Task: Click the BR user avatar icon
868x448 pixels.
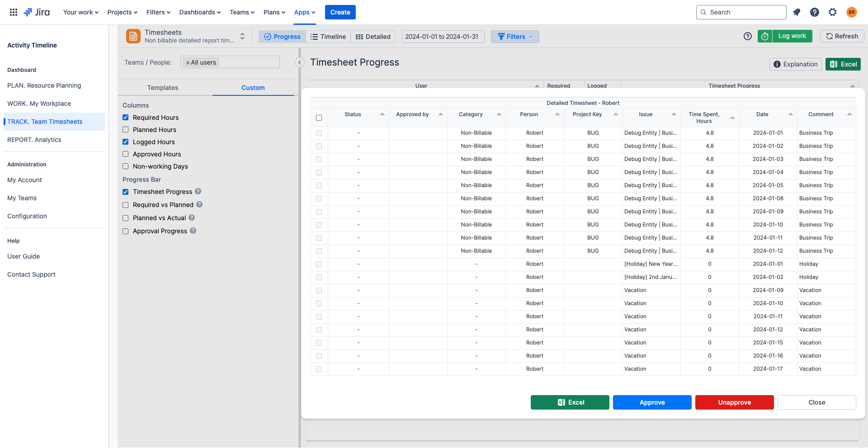Action: click(852, 12)
